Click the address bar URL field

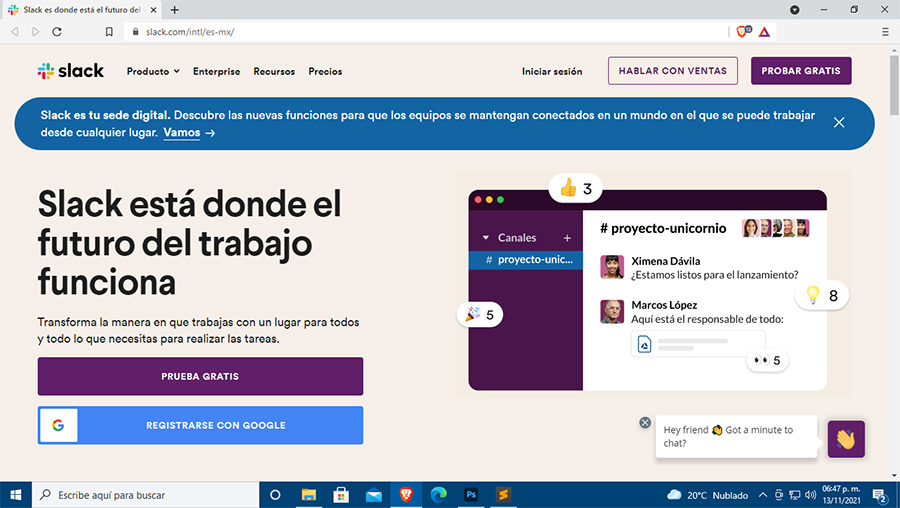(x=425, y=32)
